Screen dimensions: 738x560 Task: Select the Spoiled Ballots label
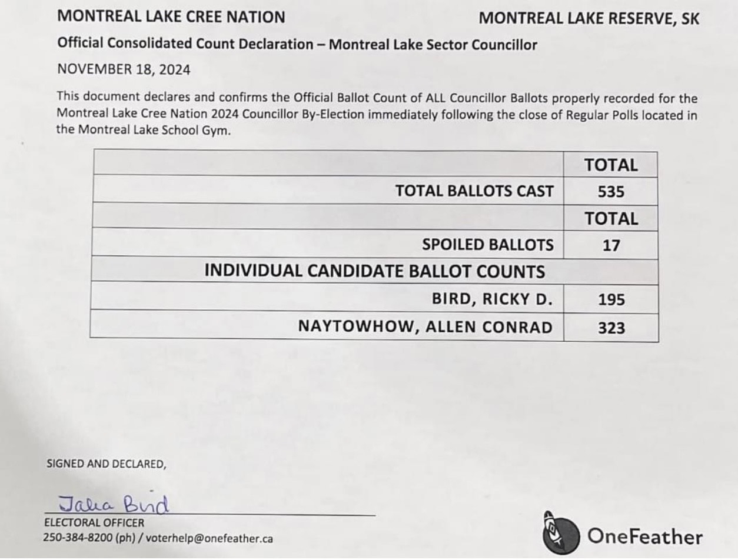488,245
